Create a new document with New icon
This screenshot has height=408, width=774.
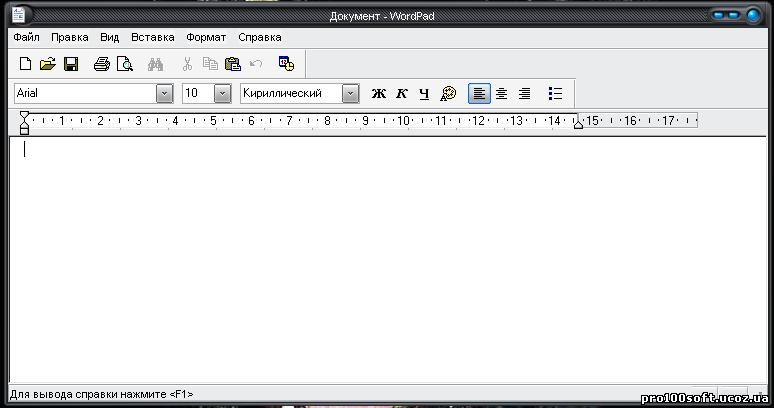(x=25, y=64)
